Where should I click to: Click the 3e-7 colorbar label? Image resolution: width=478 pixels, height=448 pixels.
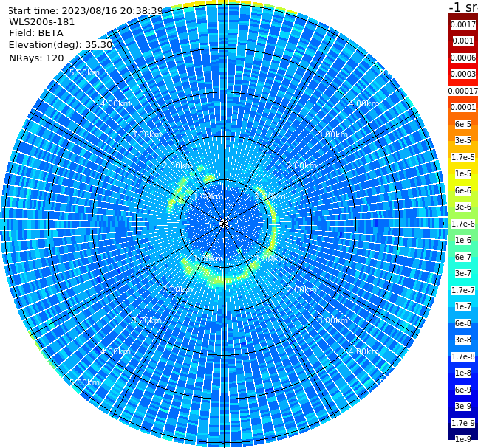463,273
